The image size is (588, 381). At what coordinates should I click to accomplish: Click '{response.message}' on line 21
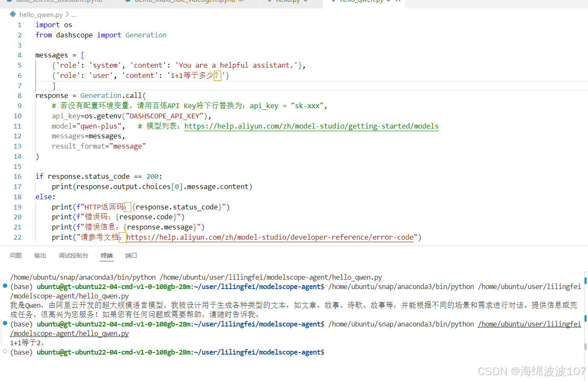(160, 227)
